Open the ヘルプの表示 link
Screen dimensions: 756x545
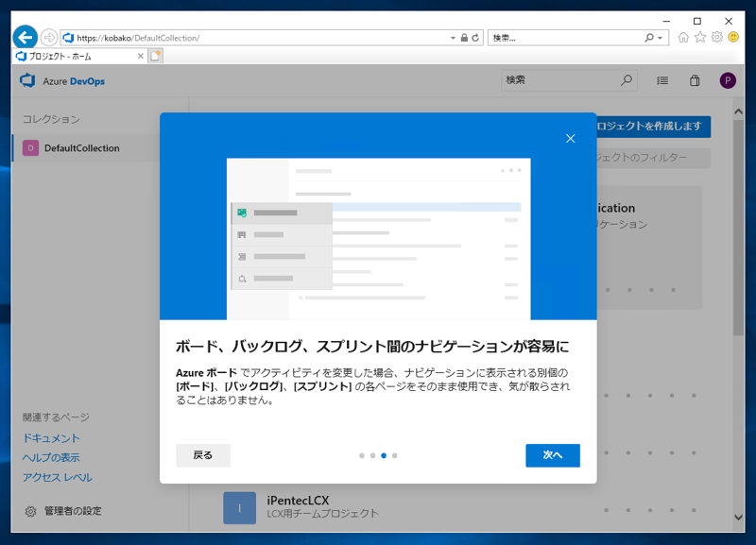click(x=51, y=457)
